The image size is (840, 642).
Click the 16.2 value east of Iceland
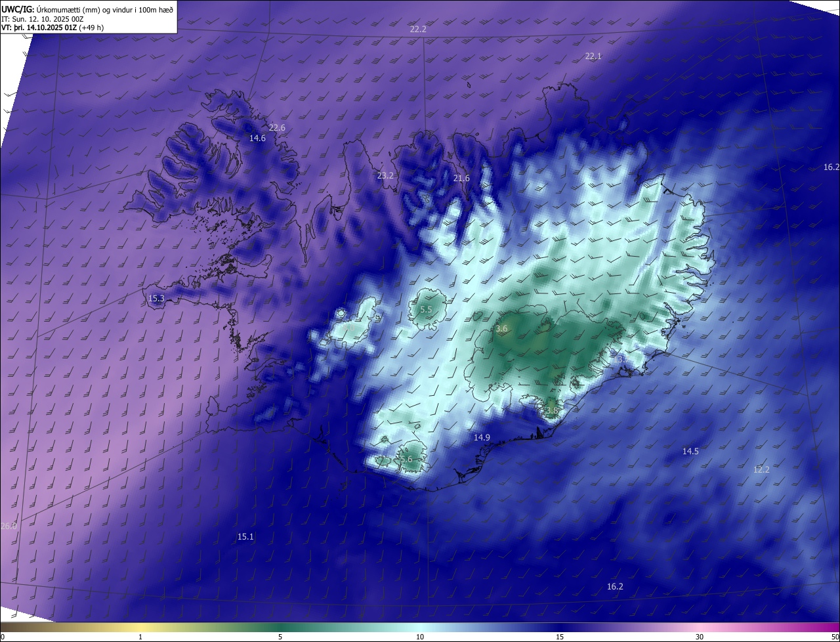831,167
